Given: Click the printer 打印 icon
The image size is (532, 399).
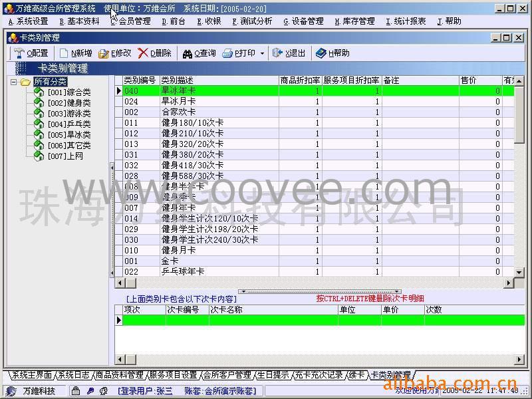Looking at the screenshot, I should pos(227,54).
